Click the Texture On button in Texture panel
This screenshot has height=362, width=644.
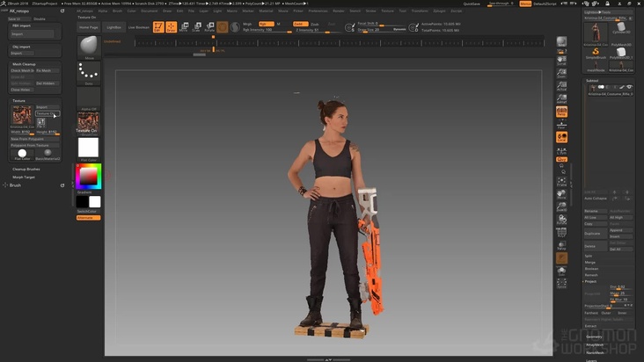pyautogui.click(x=48, y=113)
